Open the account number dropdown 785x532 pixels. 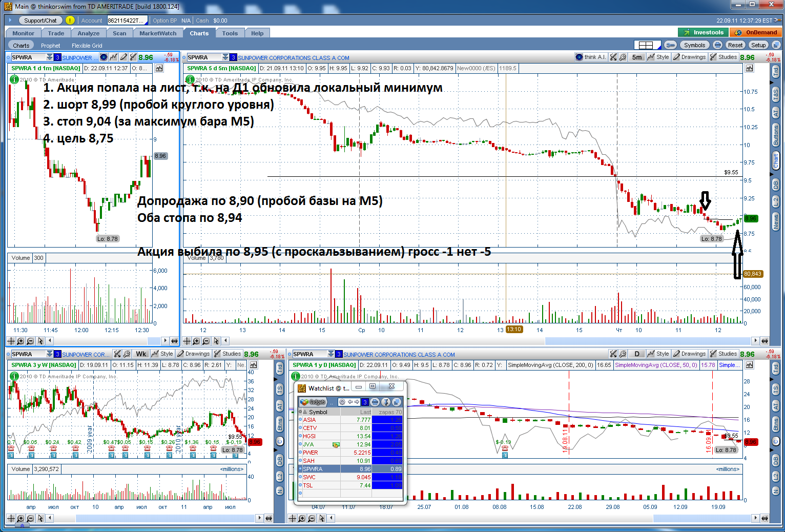(128, 21)
